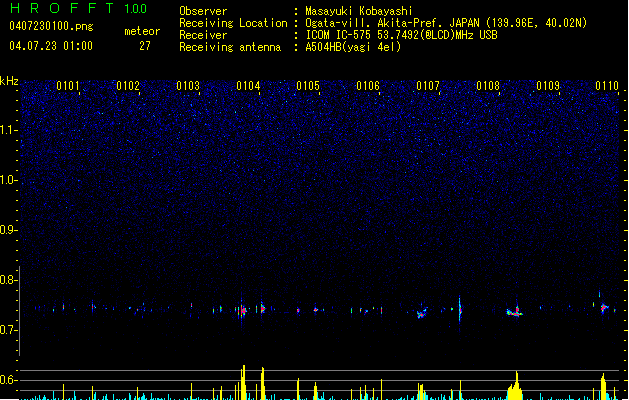Click receiver text ICOM IC-575 53.7492 MHz
629x400 pixels.
(401, 35)
